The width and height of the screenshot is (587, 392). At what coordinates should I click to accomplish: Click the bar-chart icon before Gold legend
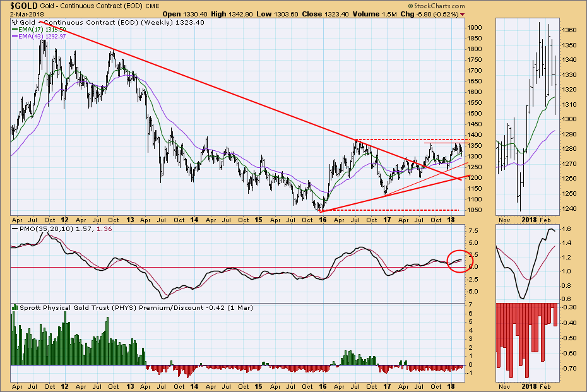tap(15, 22)
